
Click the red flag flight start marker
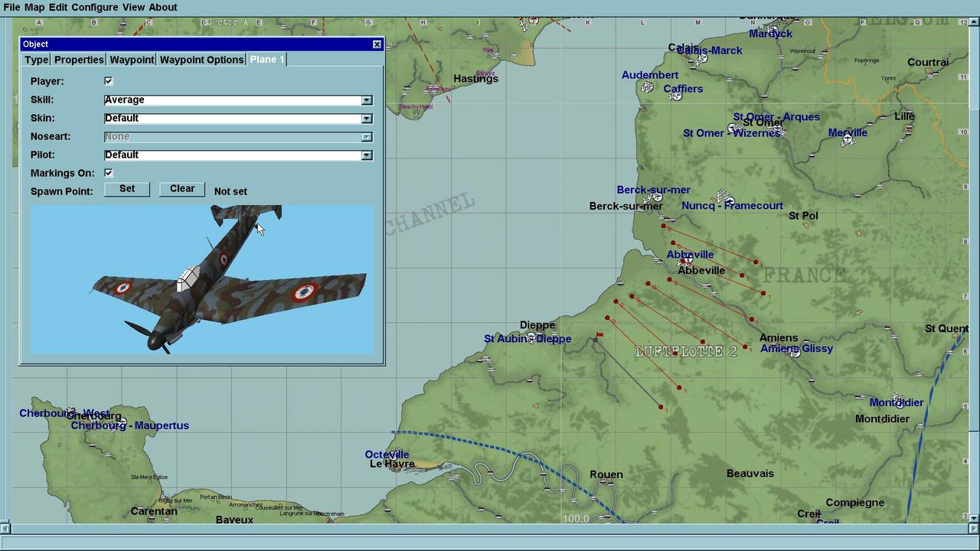point(599,336)
